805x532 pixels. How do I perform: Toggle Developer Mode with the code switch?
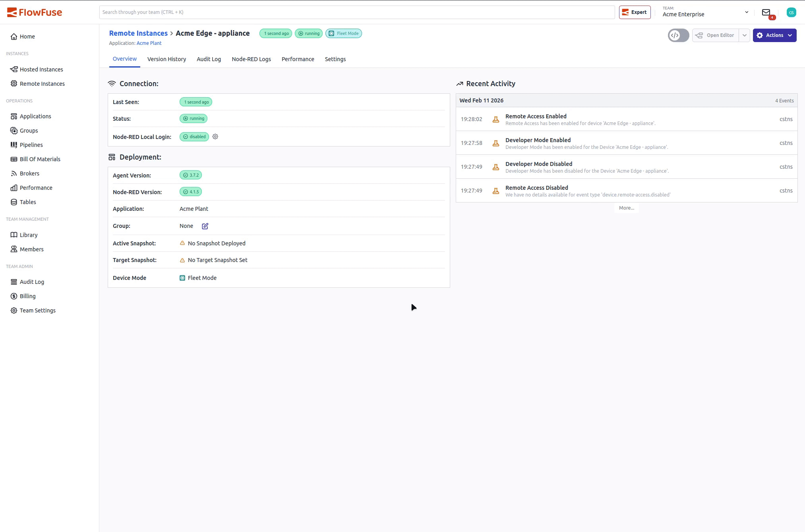678,35
